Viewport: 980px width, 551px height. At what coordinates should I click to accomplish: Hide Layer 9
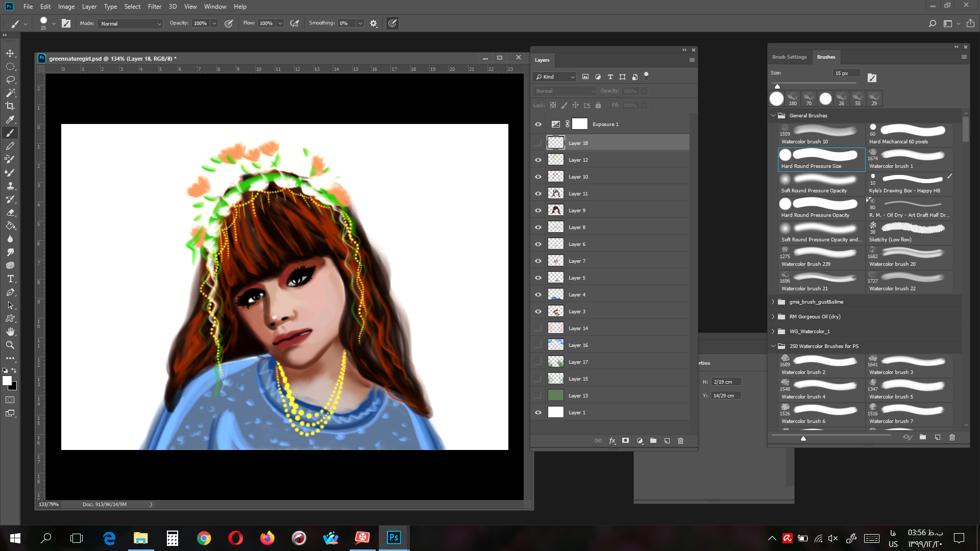538,211
